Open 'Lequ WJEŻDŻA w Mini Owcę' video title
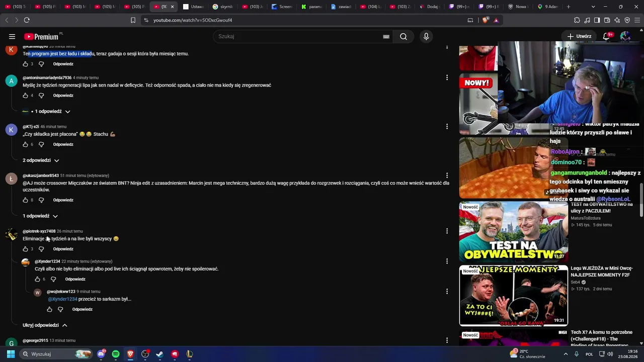644x362 pixels. pos(601,271)
